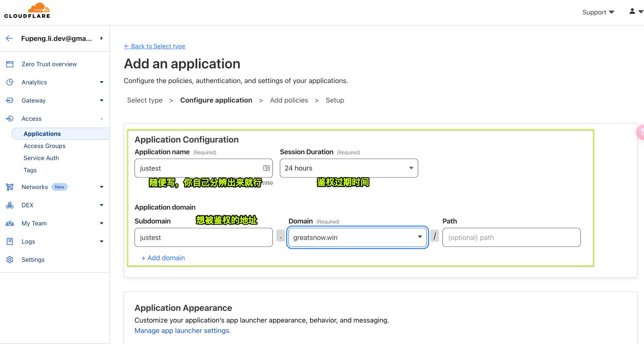
Task: Expand the Networks menu
Action: (x=102, y=187)
